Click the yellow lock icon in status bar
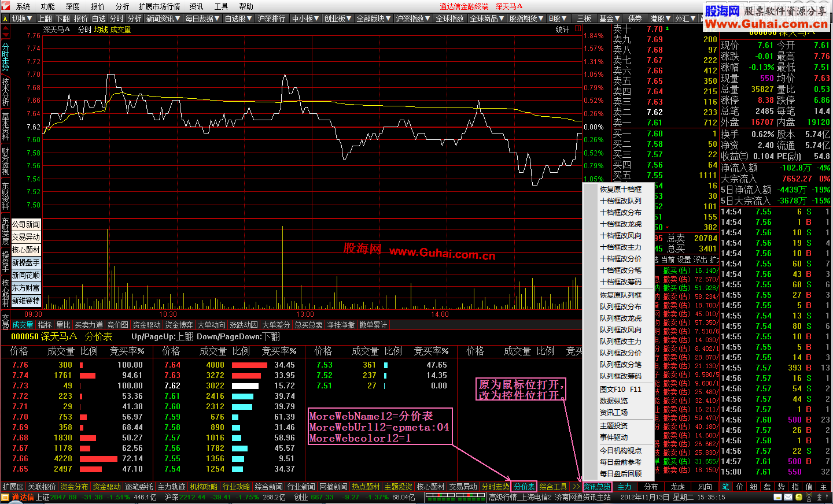Image resolution: width=833 pixels, height=504 pixels. coord(799,497)
